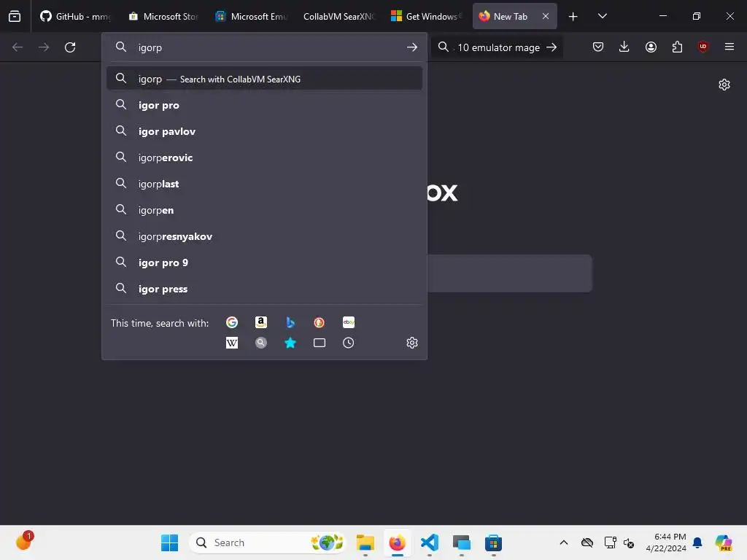
Task: Click the address bar containing 'igorp'
Action: coord(264,47)
